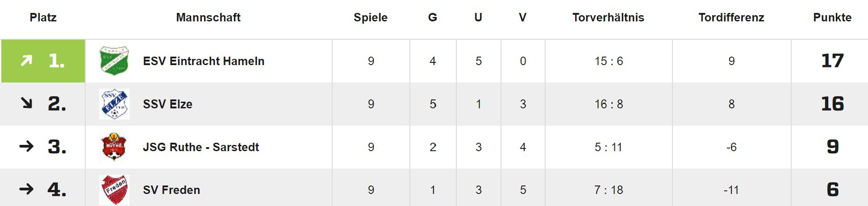868x206 pixels.
Task: Click the down-arrow trend icon at rank 2
Action: click(x=27, y=103)
